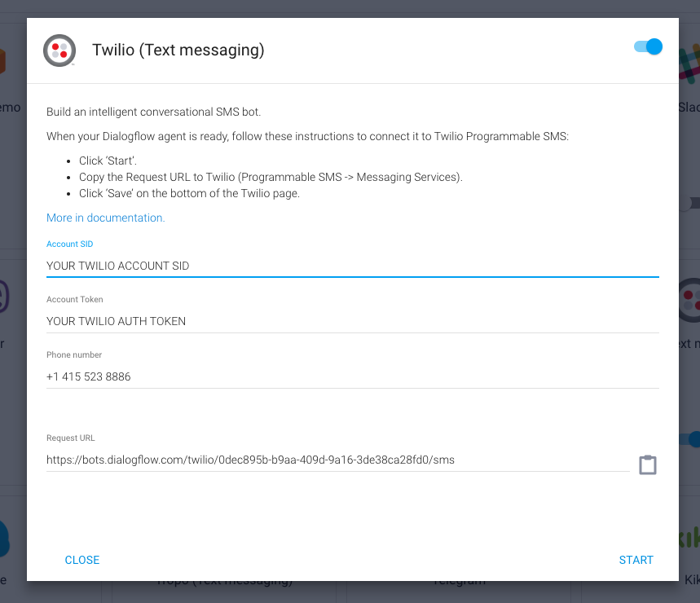Click the "Click 'Save' on the bottom" bullet
This screenshot has height=603, width=700.
[x=189, y=193]
